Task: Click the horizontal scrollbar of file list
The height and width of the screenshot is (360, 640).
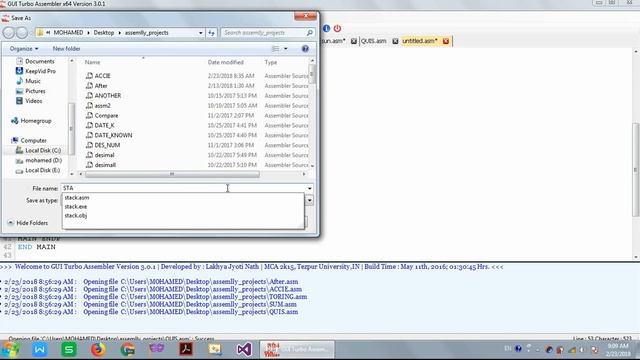Action: tap(172, 174)
